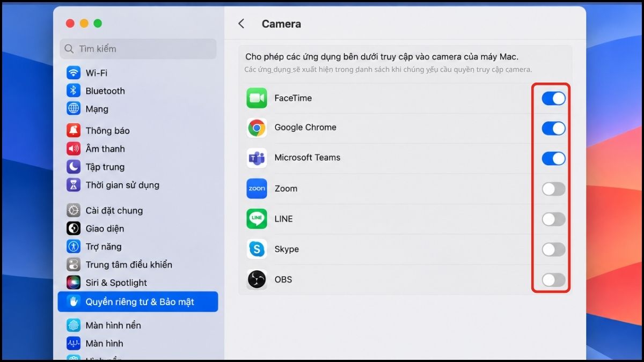Click the Âm thanh speaker icon
The width and height of the screenshot is (644, 362).
pos(74,149)
